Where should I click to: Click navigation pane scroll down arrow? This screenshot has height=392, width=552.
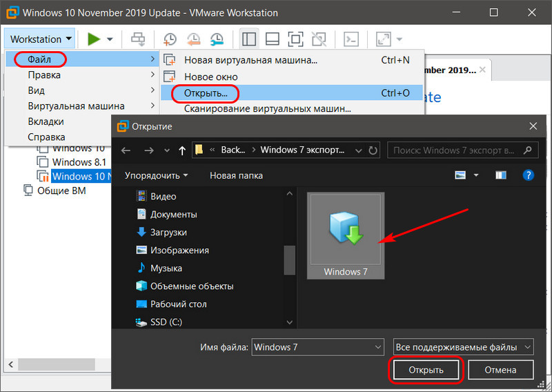(x=289, y=322)
